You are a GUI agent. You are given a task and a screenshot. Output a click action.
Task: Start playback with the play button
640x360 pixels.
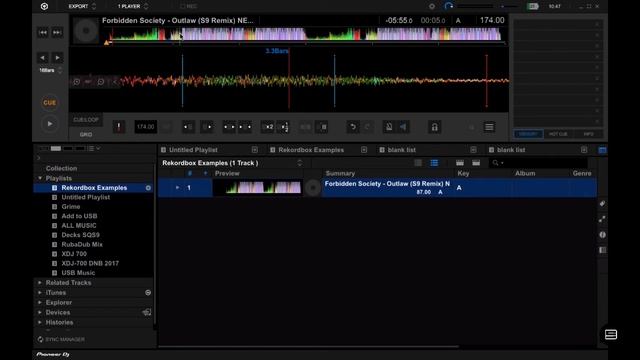49,124
